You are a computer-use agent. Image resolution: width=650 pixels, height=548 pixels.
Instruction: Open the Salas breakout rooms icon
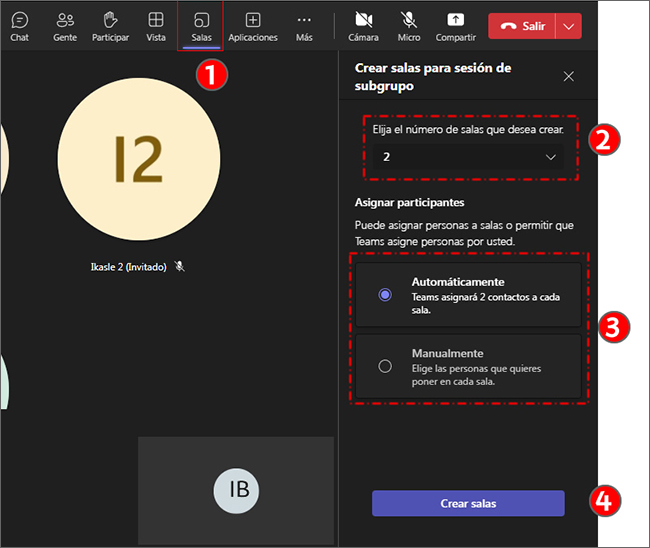click(x=201, y=26)
